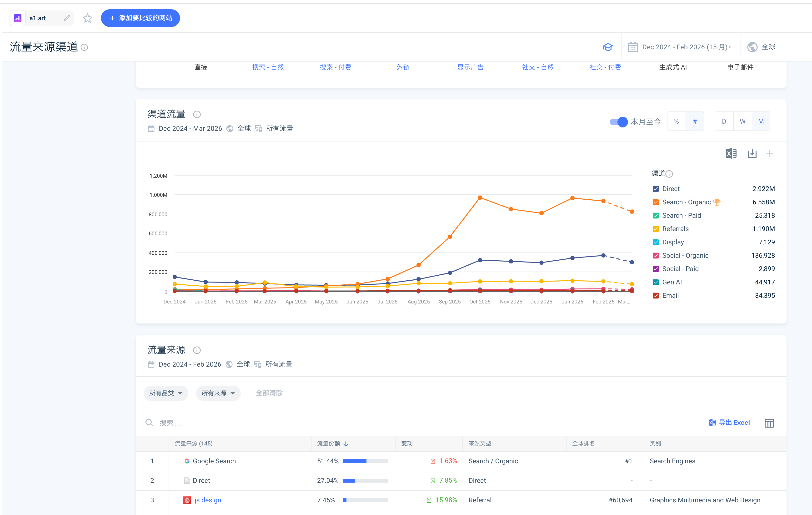Expand the 所有品类 dropdown filter
812x515 pixels.
165,393
